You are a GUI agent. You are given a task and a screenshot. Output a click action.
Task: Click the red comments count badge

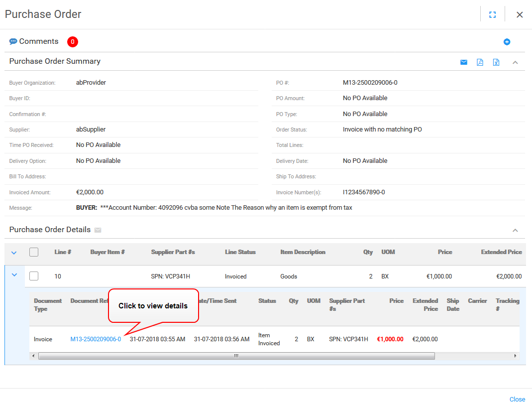pyautogui.click(x=72, y=42)
